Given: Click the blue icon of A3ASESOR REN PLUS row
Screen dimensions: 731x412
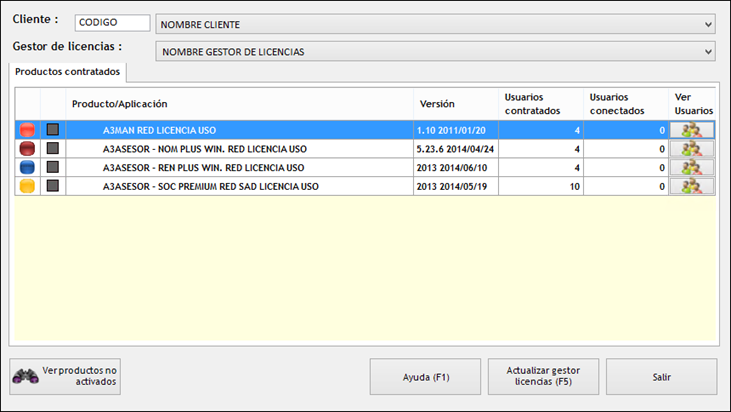Looking at the screenshot, I should coord(27,167).
